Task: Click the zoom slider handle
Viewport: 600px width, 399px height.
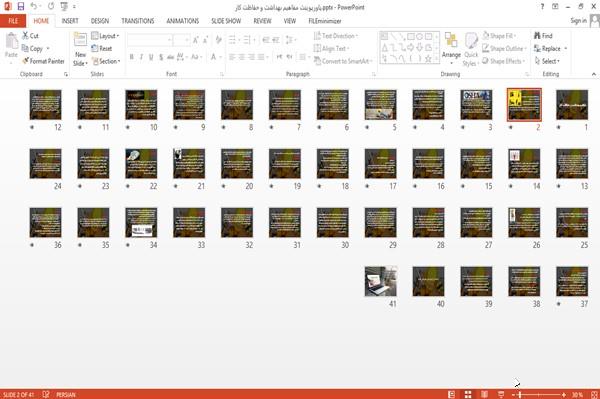Action: tap(520, 394)
